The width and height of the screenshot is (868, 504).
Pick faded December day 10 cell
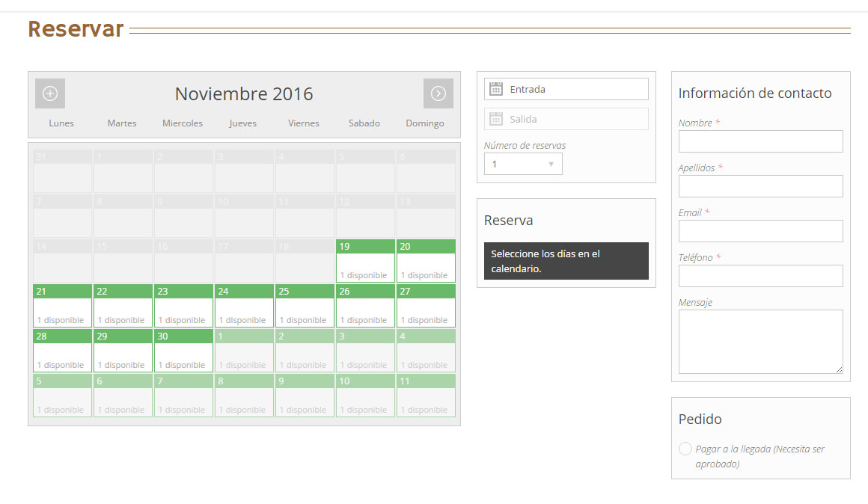point(365,396)
